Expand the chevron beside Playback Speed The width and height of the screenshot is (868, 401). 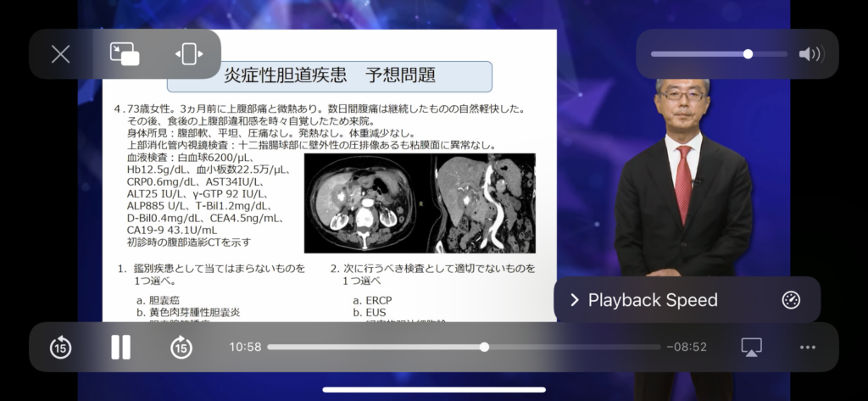[x=574, y=300]
